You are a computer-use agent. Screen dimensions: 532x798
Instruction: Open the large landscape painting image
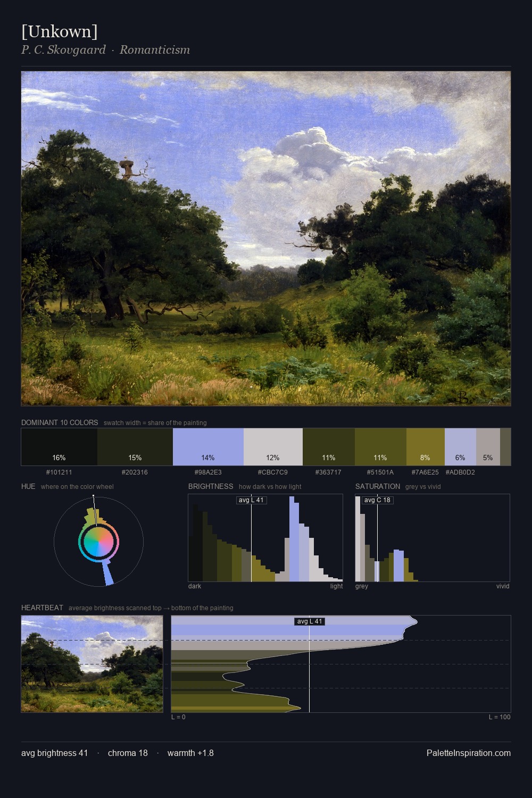pyautogui.click(x=266, y=239)
